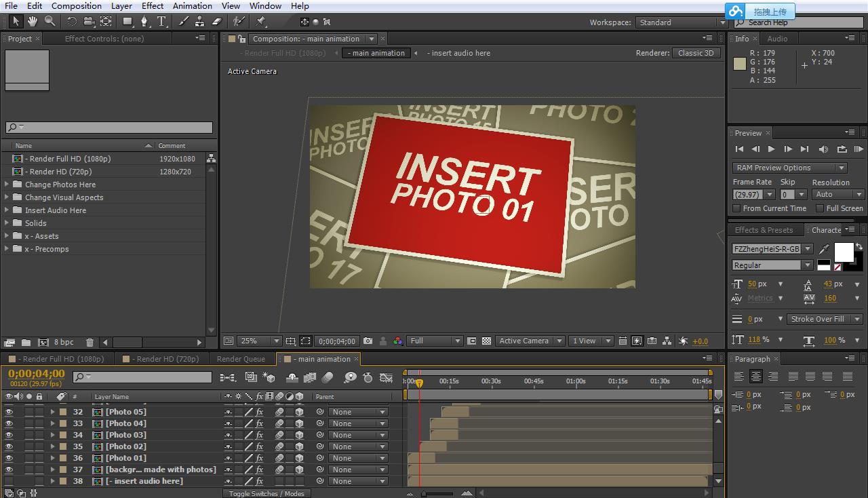Pick the Pen tool in toolbar
The height and width of the screenshot is (498, 868).
pos(144,22)
